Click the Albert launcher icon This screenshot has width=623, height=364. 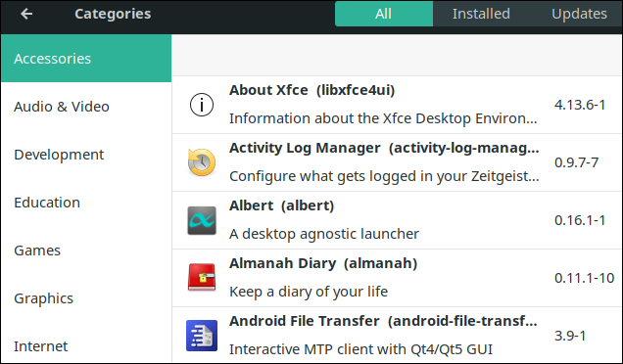pos(202,220)
